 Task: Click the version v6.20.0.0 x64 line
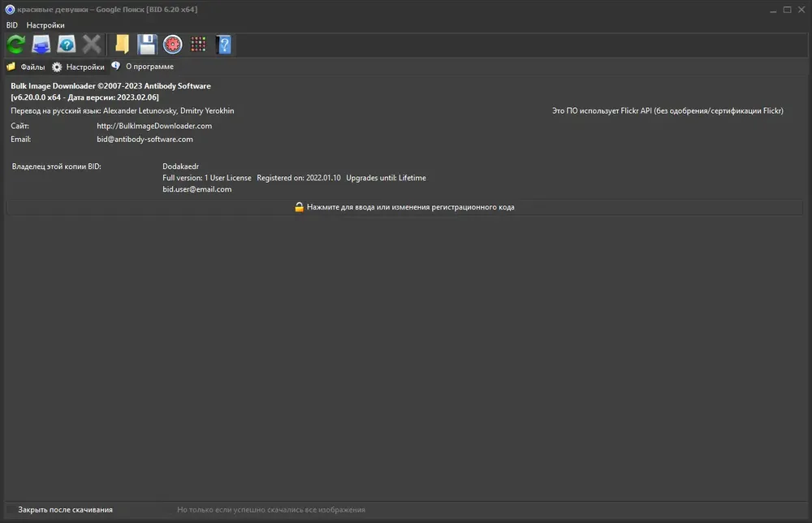85,97
